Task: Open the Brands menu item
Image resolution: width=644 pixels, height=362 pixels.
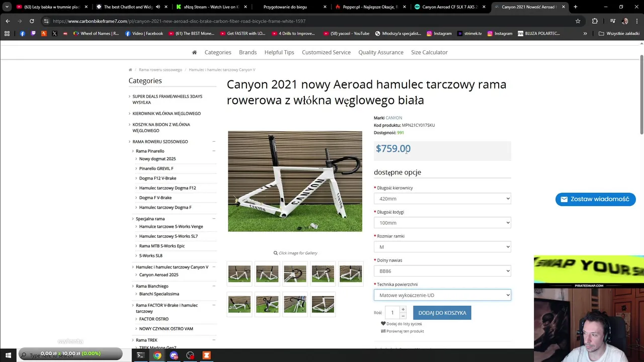Action: click(248, 52)
